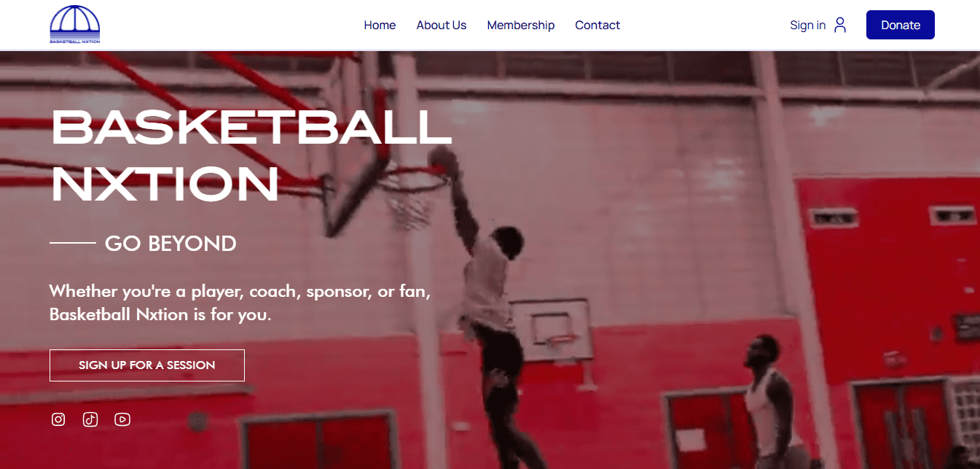Open the YouTube social icon
This screenshot has height=469, width=980.
[122, 419]
